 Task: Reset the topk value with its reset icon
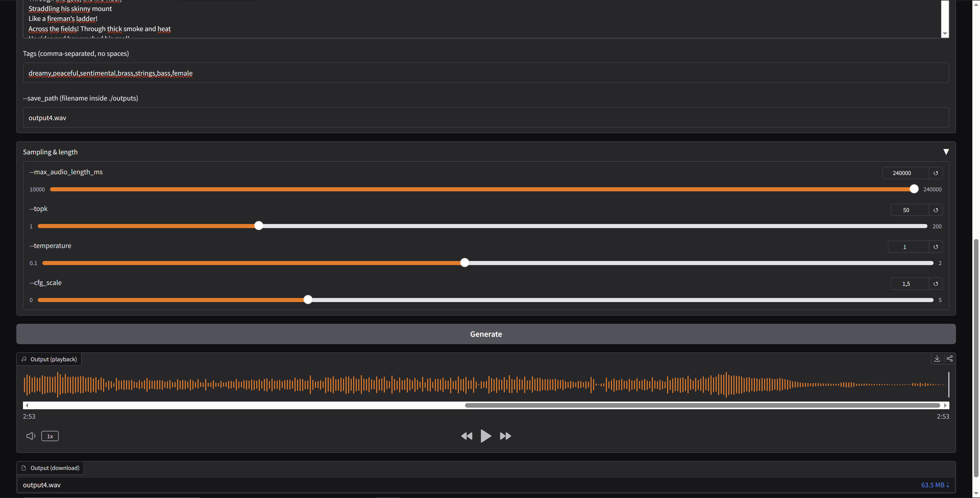[x=936, y=210]
